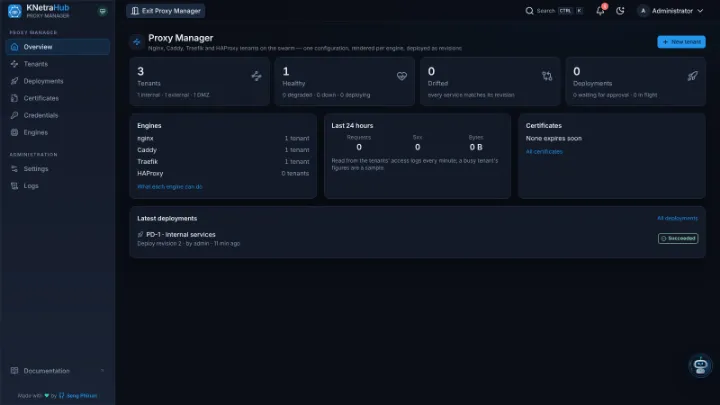The image size is (720, 405).
Task: Click the Succeeded status badge
Action: pos(678,238)
